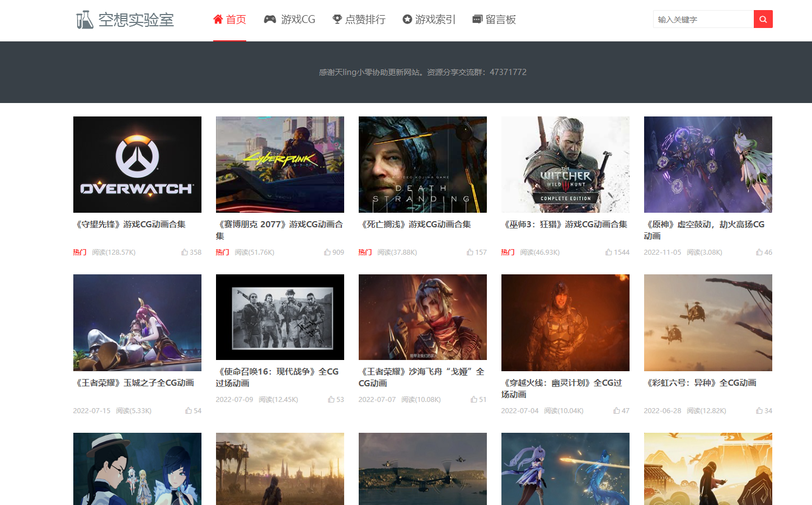Click the 阅读(10.08K) read count
The height and width of the screenshot is (505, 812).
tap(421, 400)
